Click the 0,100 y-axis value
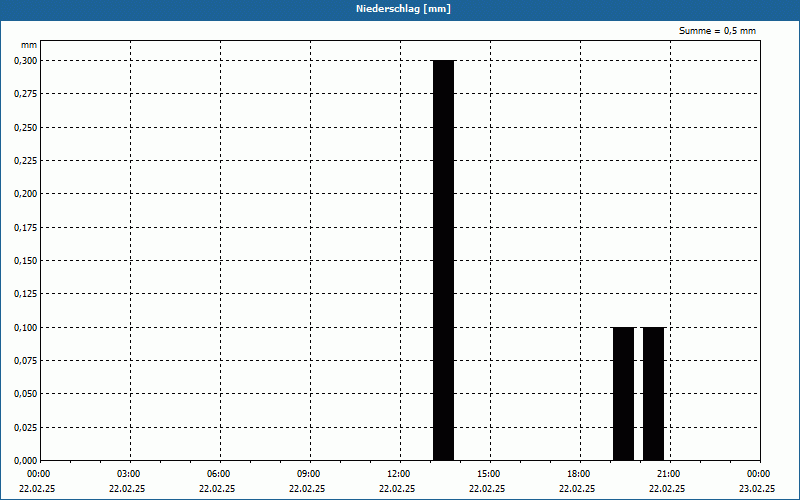The height and width of the screenshot is (500, 800). pos(26,328)
